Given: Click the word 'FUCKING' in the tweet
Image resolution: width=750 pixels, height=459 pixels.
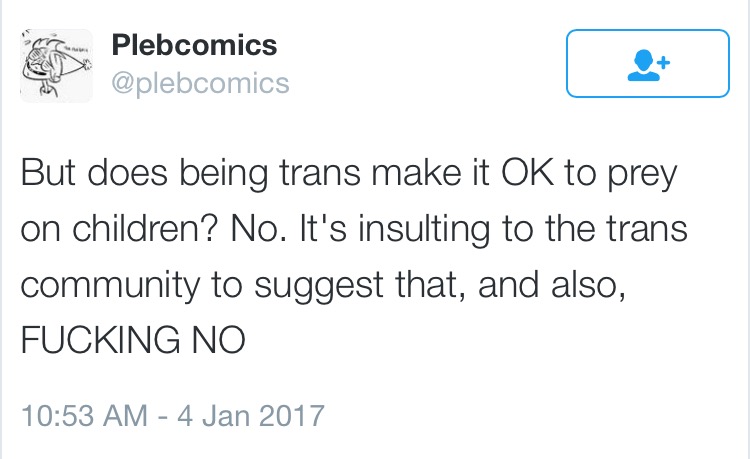Looking at the screenshot, I should click(100, 339).
